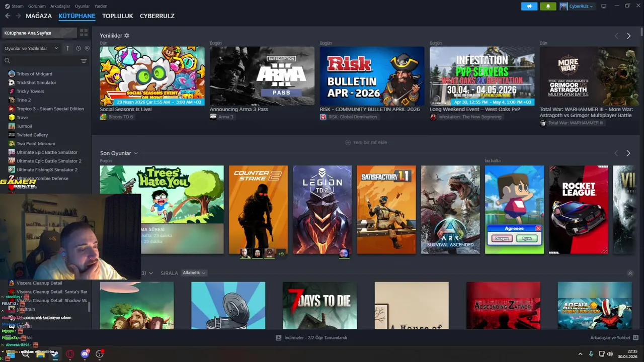Viewport: 644px width, 362px height.
Task: Open Steam app in taskbar
Action: (x=55, y=354)
